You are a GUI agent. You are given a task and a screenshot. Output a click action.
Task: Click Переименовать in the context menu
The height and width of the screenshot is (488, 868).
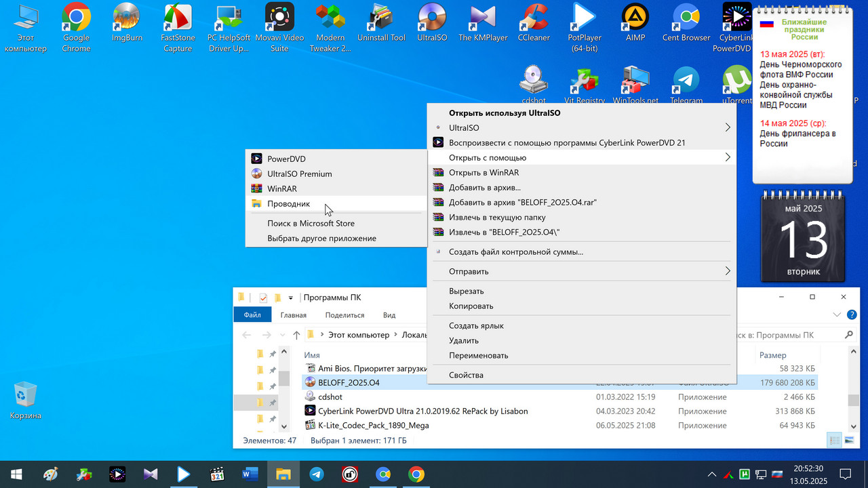pos(582,355)
